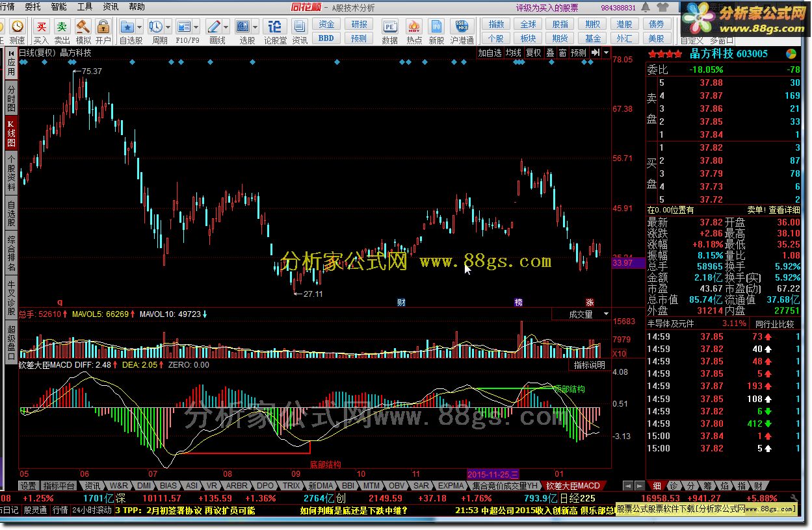Click the 卖单!查看详细 link

[773, 210]
